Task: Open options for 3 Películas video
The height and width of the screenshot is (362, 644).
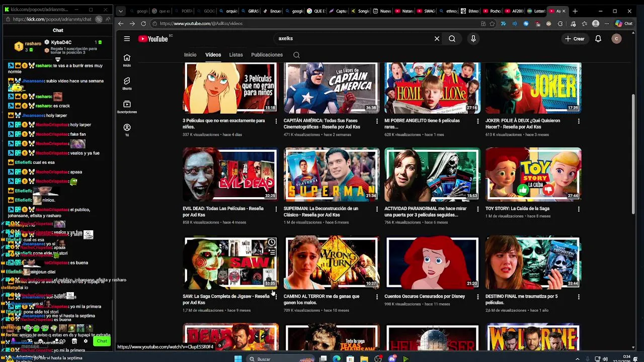Action: point(276,121)
